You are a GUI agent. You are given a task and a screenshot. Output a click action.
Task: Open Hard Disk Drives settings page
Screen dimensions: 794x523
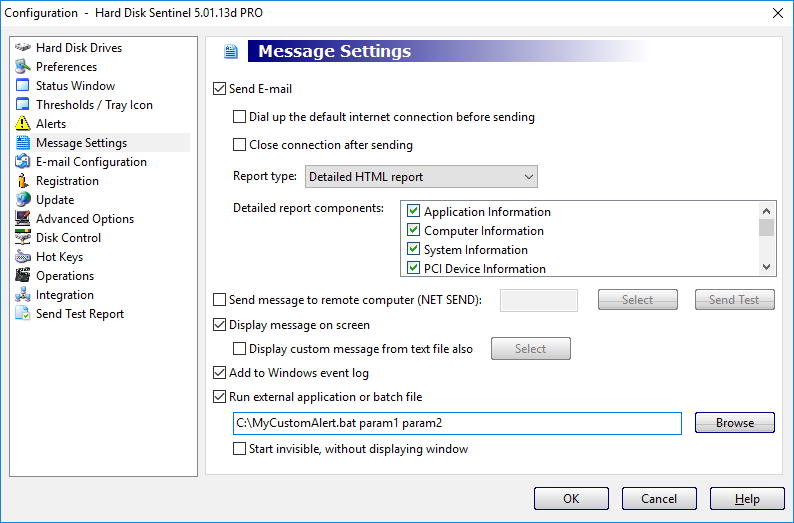[79, 48]
